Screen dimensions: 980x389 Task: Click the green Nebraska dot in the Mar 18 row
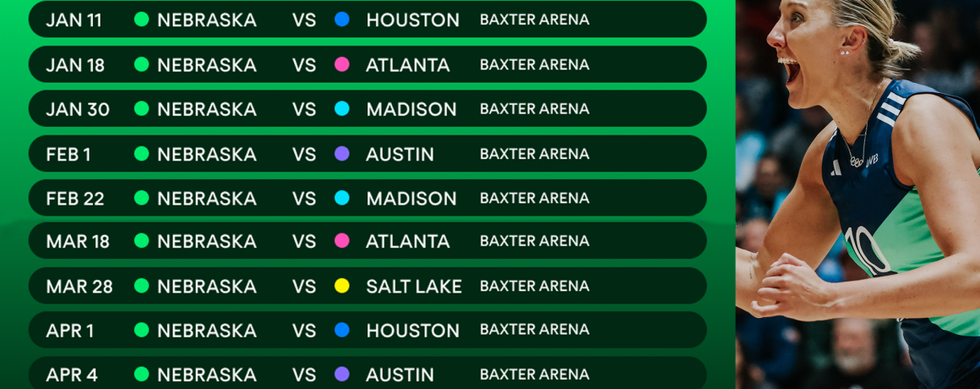pos(142,241)
